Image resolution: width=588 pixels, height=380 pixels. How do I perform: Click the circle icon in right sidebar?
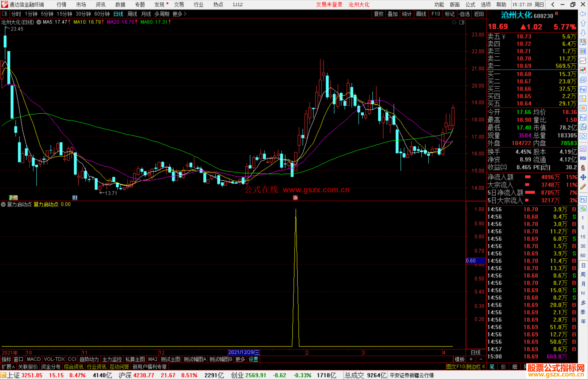tap(583, 136)
